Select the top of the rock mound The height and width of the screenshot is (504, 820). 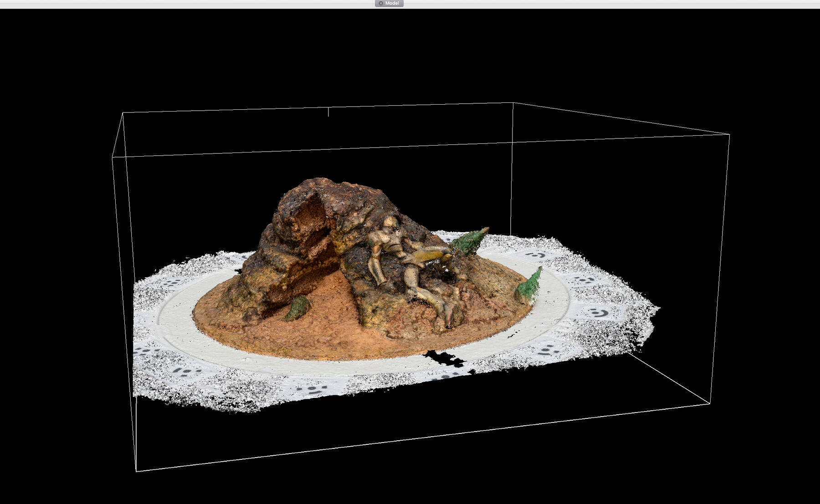click(x=328, y=184)
